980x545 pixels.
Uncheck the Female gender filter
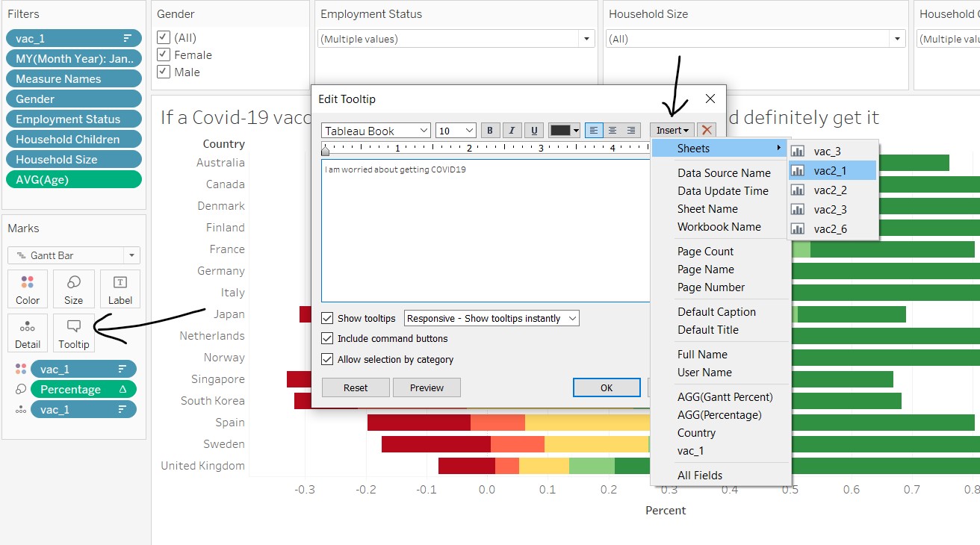point(164,55)
